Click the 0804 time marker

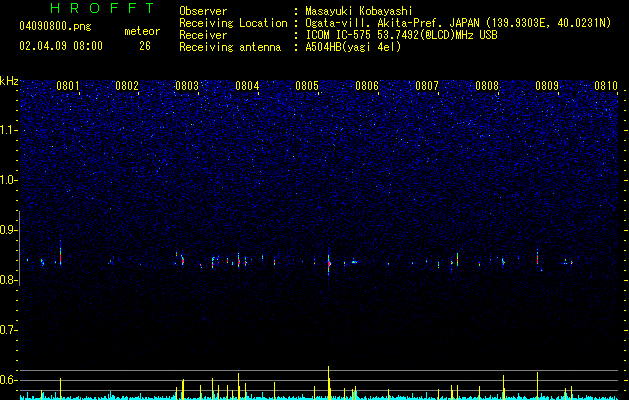247,86
